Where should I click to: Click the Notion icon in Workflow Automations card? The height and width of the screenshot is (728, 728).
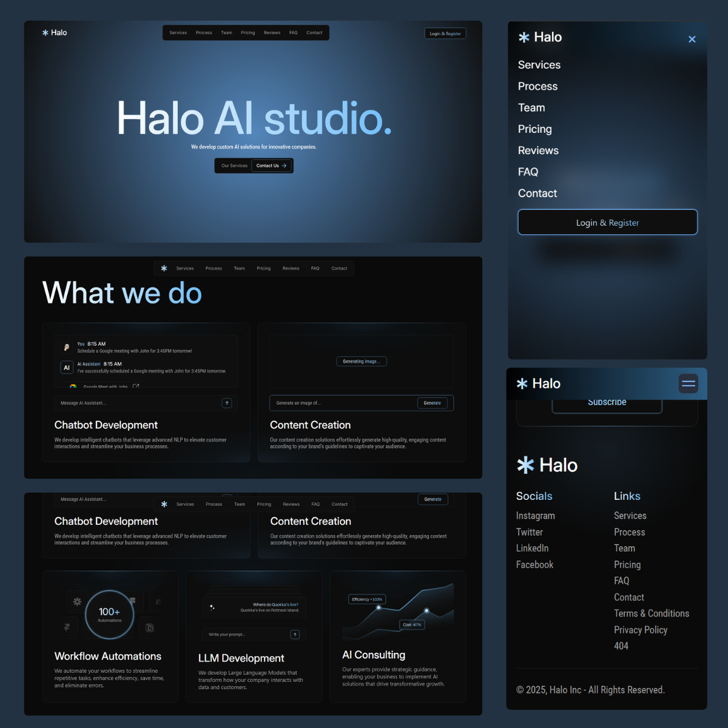click(x=150, y=628)
